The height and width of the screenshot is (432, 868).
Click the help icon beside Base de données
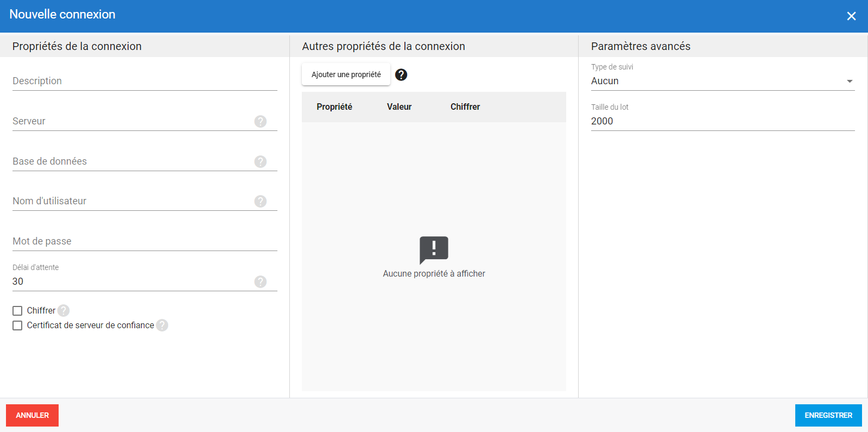click(x=261, y=161)
